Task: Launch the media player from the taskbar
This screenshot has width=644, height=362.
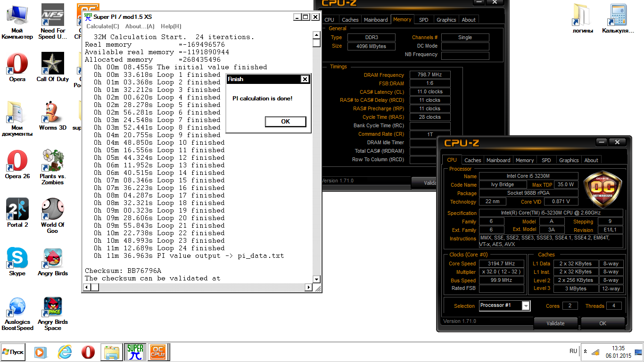Action: point(41,352)
